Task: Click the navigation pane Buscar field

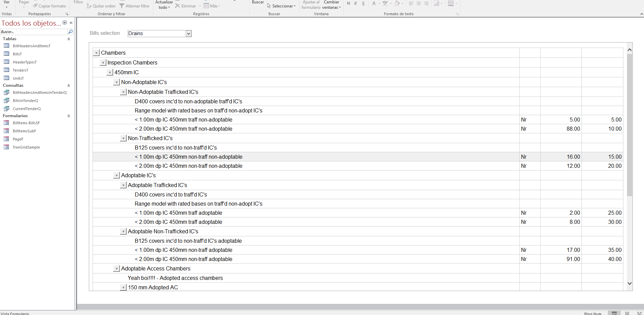Action: [x=34, y=32]
